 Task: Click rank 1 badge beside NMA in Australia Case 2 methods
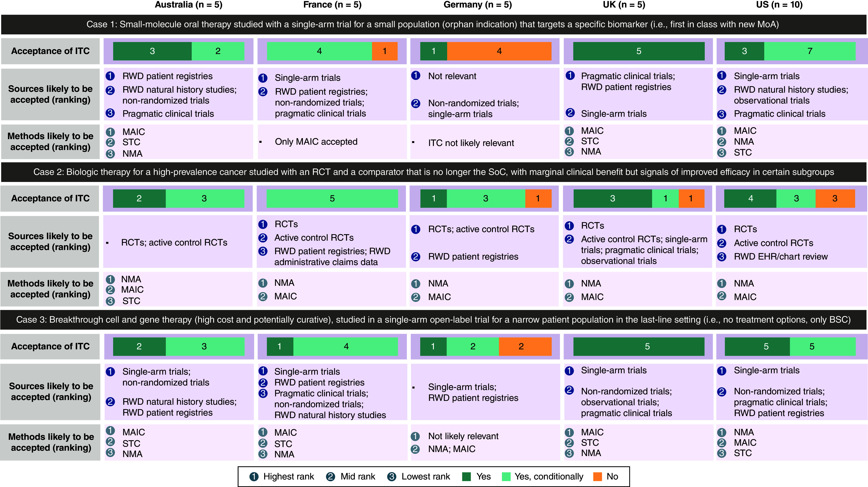click(110, 279)
